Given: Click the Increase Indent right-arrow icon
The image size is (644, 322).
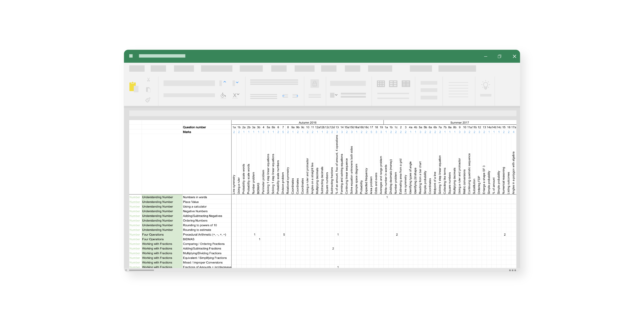Looking at the screenshot, I should (295, 96).
